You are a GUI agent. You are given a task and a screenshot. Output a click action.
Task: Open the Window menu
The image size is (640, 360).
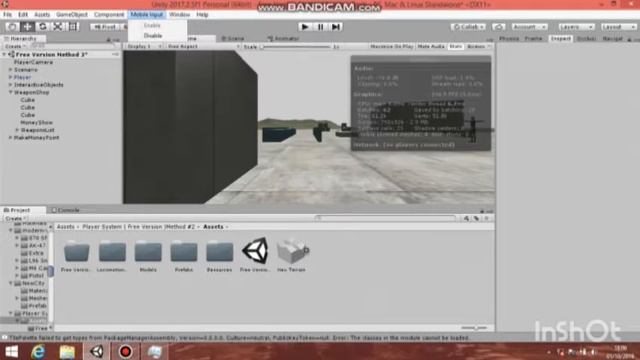(x=179, y=14)
